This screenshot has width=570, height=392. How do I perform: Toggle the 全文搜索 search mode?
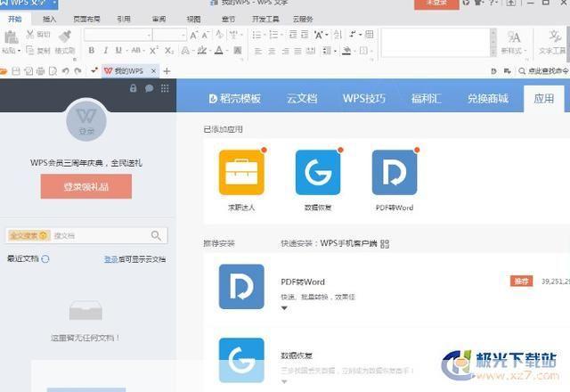click(28, 235)
